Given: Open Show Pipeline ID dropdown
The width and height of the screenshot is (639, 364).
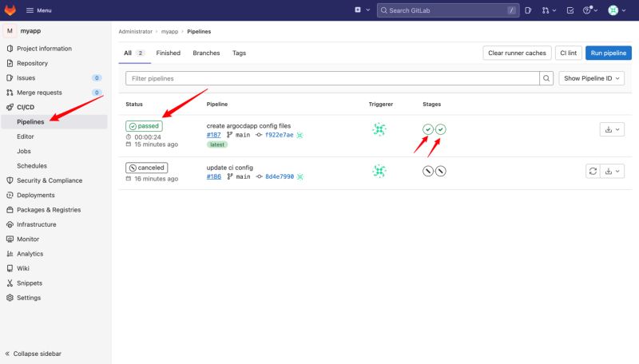Looking at the screenshot, I should (x=591, y=78).
